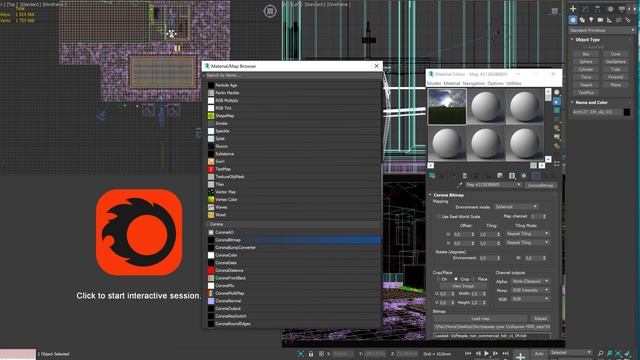Open the Options menu in Material Editor

[x=496, y=83]
